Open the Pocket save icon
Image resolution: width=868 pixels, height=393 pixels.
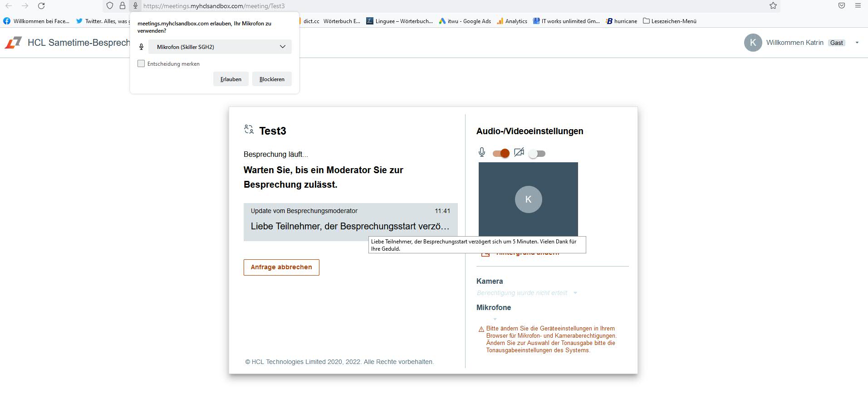(x=842, y=6)
